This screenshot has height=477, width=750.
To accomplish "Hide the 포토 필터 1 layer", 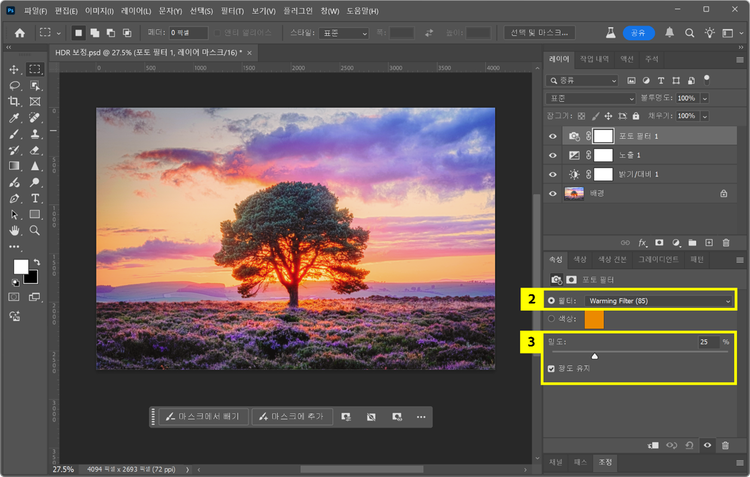I will [553, 135].
